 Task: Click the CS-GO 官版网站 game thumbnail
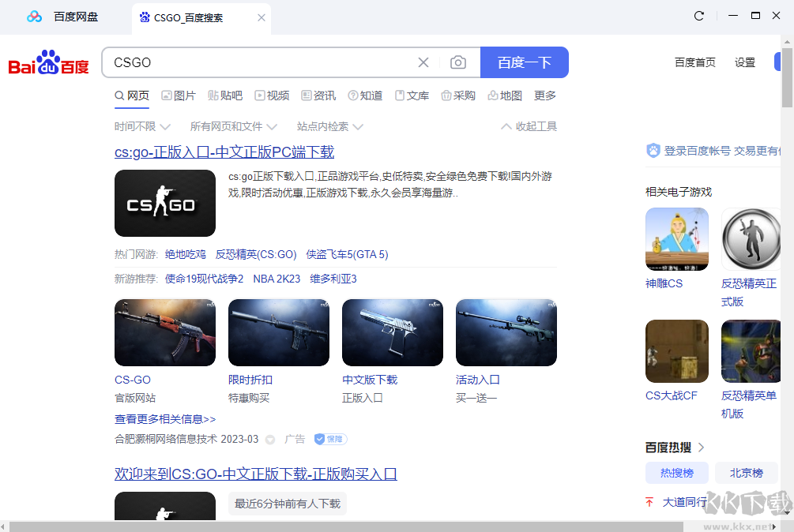click(164, 332)
